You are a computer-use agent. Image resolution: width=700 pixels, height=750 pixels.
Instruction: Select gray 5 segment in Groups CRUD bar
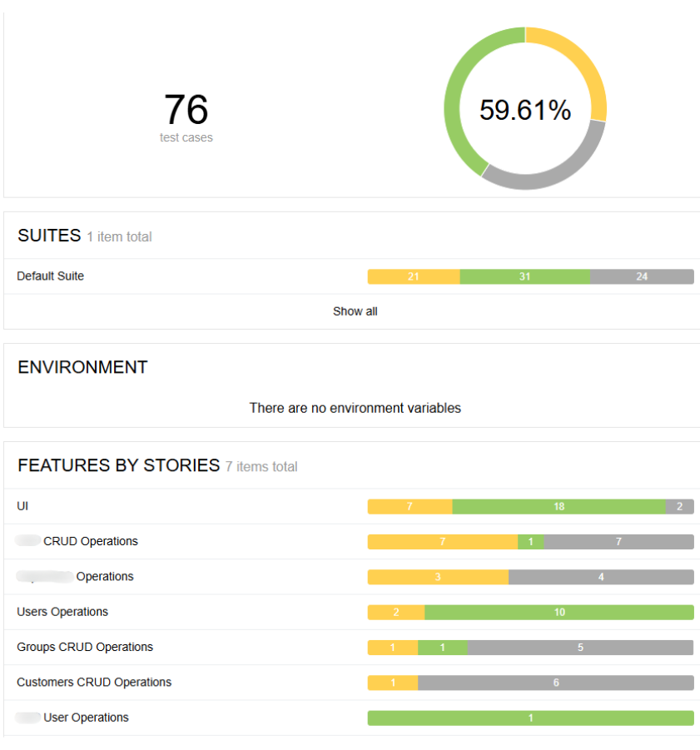[580, 647]
